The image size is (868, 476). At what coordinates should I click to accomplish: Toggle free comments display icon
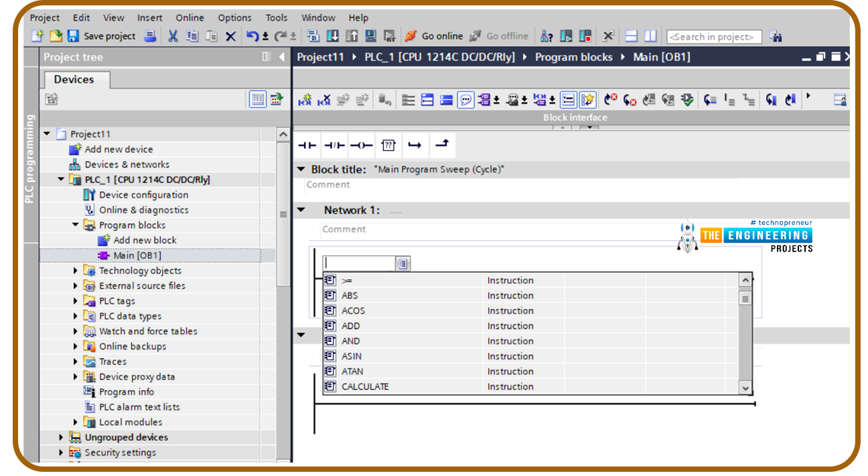(465, 100)
